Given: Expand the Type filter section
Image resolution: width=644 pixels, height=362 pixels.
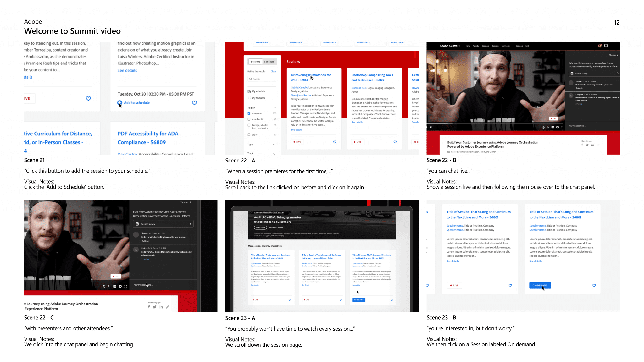Looking at the screenshot, I should pyautogui.click(x=274, y=145).
